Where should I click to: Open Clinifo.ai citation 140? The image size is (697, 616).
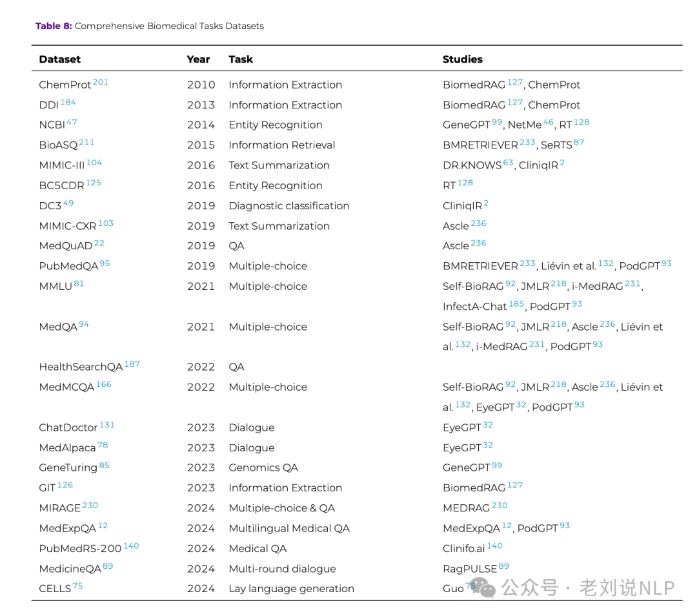(495, 546)
